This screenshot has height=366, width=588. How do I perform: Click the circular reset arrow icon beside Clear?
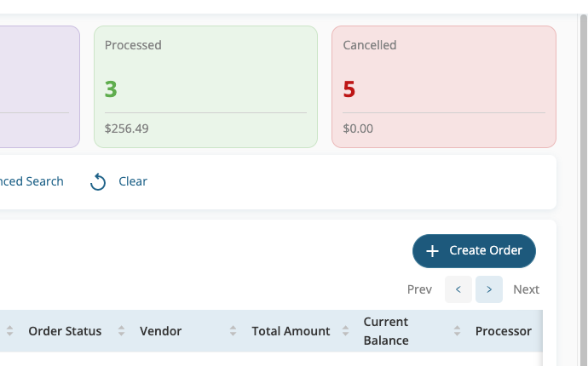click(98, 181)
